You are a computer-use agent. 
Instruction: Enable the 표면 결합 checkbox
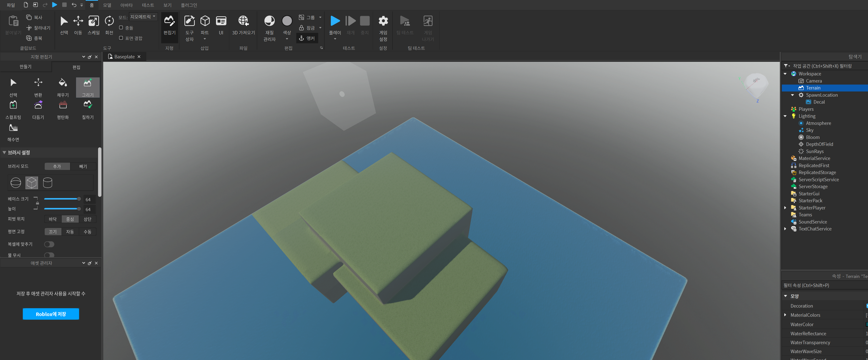pyautogui.click(x=121, y=38)
